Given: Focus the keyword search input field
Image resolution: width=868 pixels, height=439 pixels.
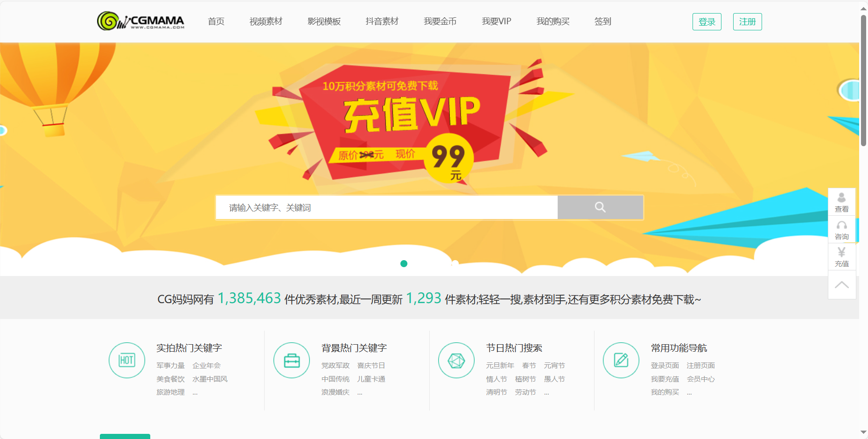Looking at the screenshot, I should (387, 207).
